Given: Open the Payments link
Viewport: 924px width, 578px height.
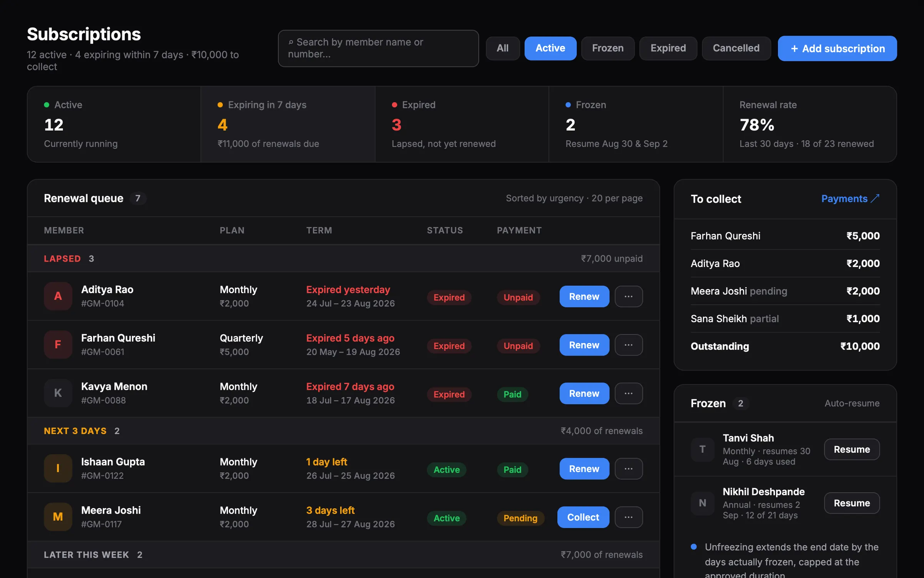Looking at the screenshot, I should click(x=850, y=198).
